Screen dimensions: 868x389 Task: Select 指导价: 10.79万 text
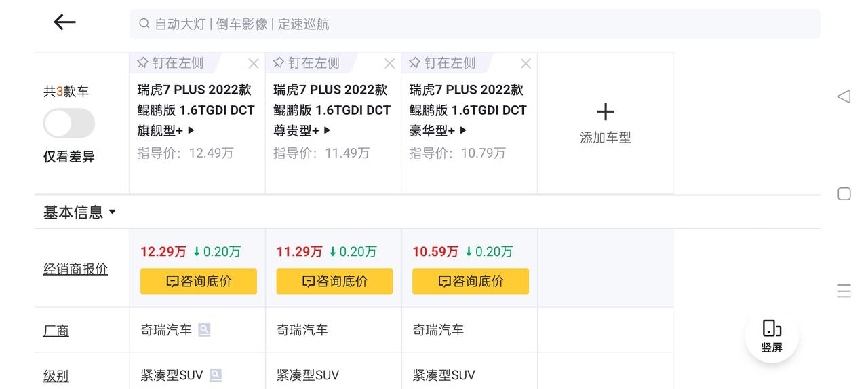(458, 153)
